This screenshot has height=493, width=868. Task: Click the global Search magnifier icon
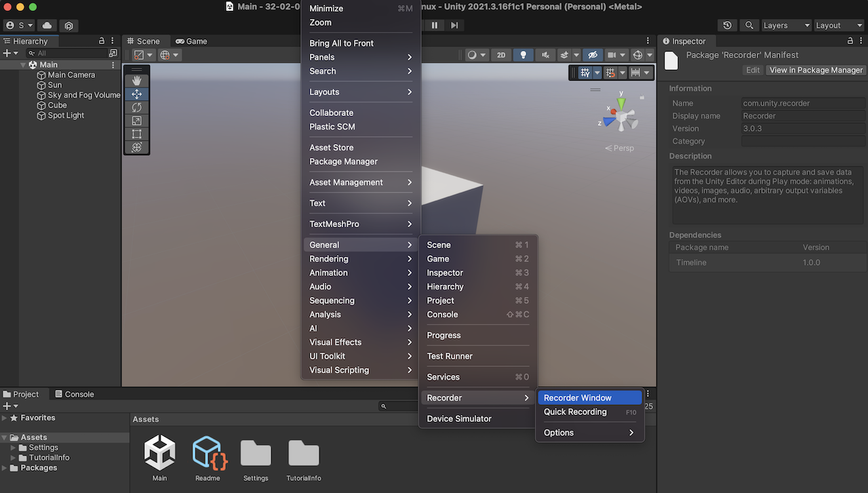[749, 25]
